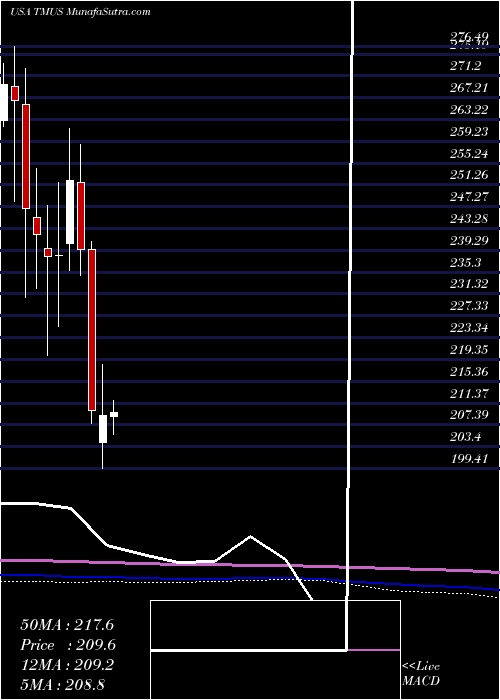Screen dimensions: 500x700
Task: Click the 247.27 price axis label
Action: [x=468, y=197]
